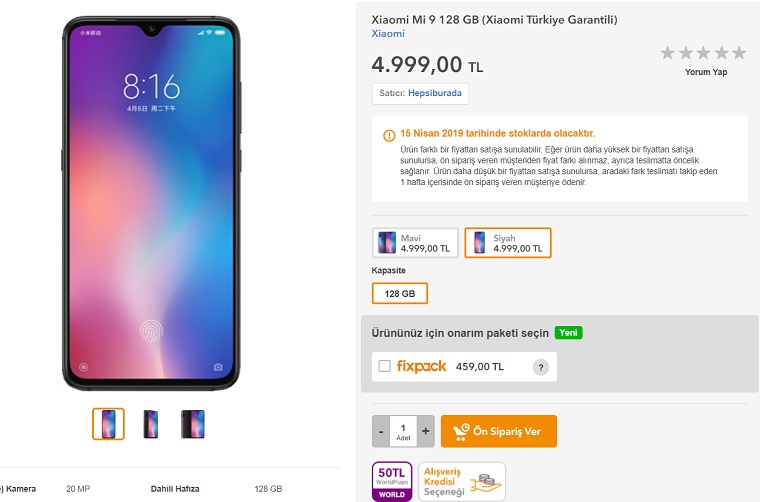Open the Hepsiburada seller link
The height and width of the screenshot is (502, 760).
[x=435, y=93]
